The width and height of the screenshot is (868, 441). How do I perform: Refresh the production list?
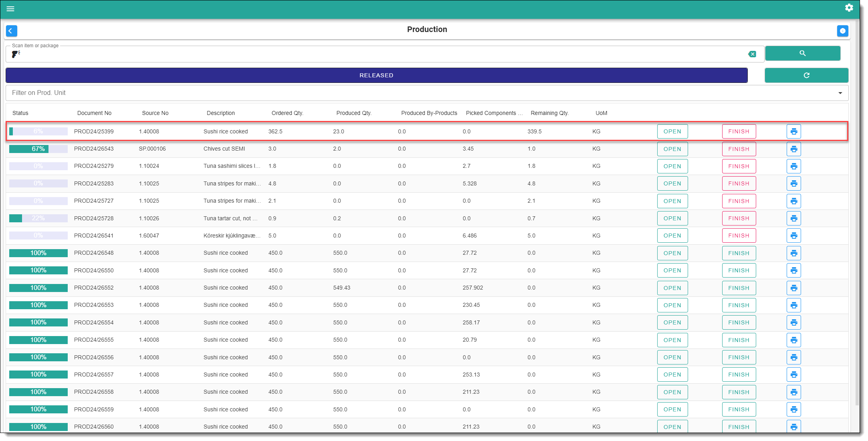click(x=806, y=75)
